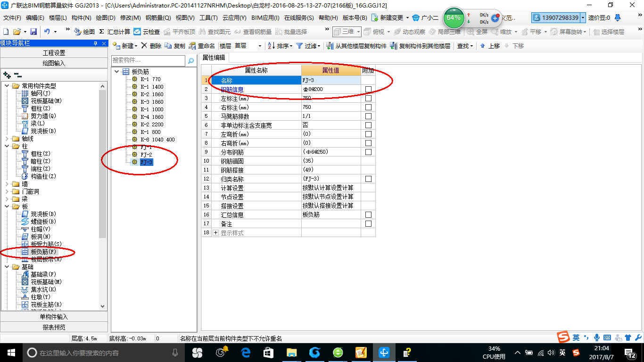Click the 复制 copy component button
The width and height of the screenshot is (644, 362).
pyautogui.click(x=175, y=46)
